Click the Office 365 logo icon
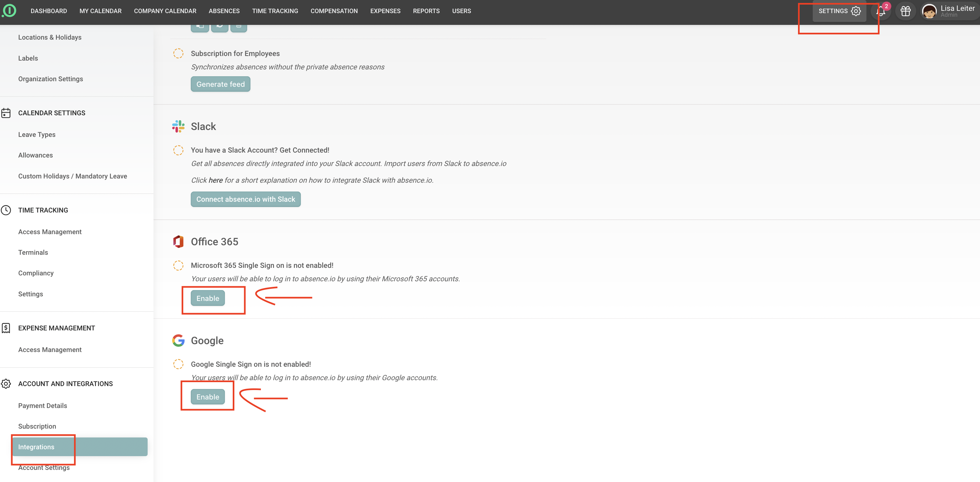This screenshot has width=980, height=482. [178, 241]
